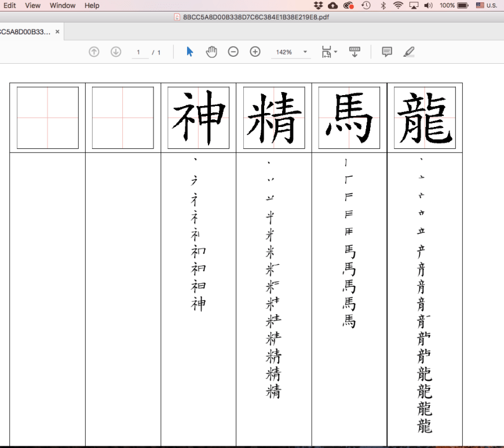The image size is (504, 448).
Task: Add a sticky note comment
Action: 387,52
